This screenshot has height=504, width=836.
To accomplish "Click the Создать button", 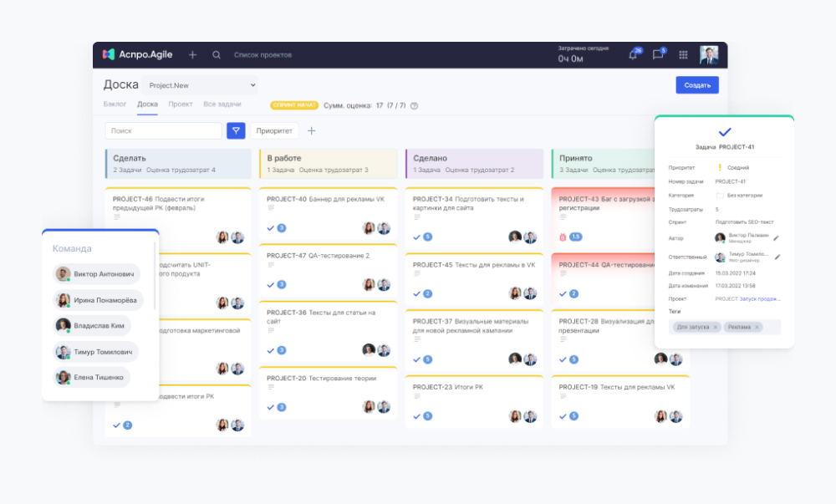I will tap(697, 85).
